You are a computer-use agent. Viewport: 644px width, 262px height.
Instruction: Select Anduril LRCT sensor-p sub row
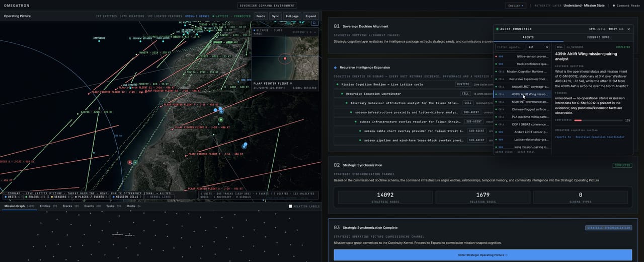pos(522,132)
